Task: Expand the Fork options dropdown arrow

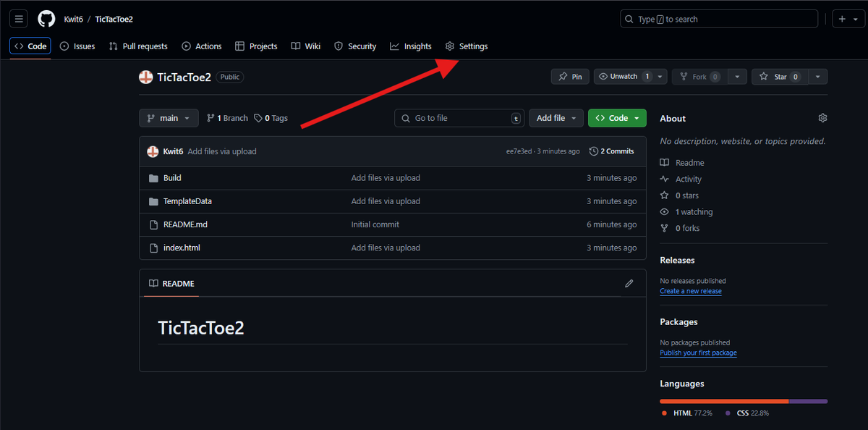Action: click(x=737, y=77)
